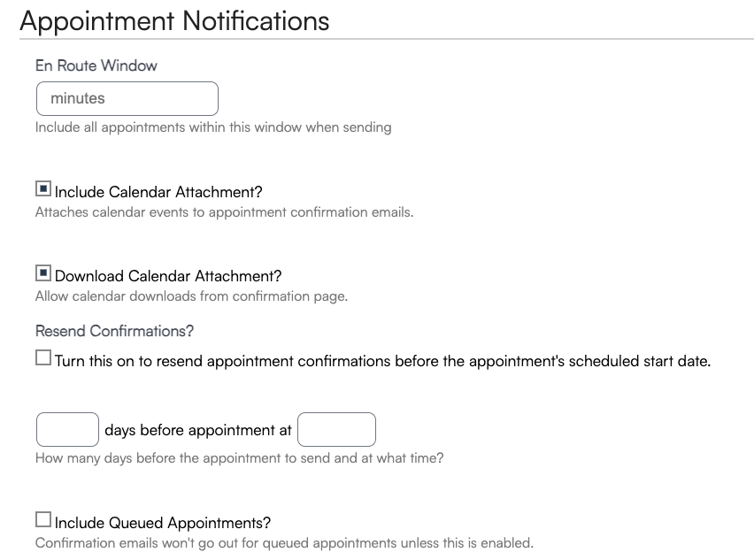Click the 'Attaches calendar events' description text
Viewport: 754px width, 560px height.
(x=224, y=212)
